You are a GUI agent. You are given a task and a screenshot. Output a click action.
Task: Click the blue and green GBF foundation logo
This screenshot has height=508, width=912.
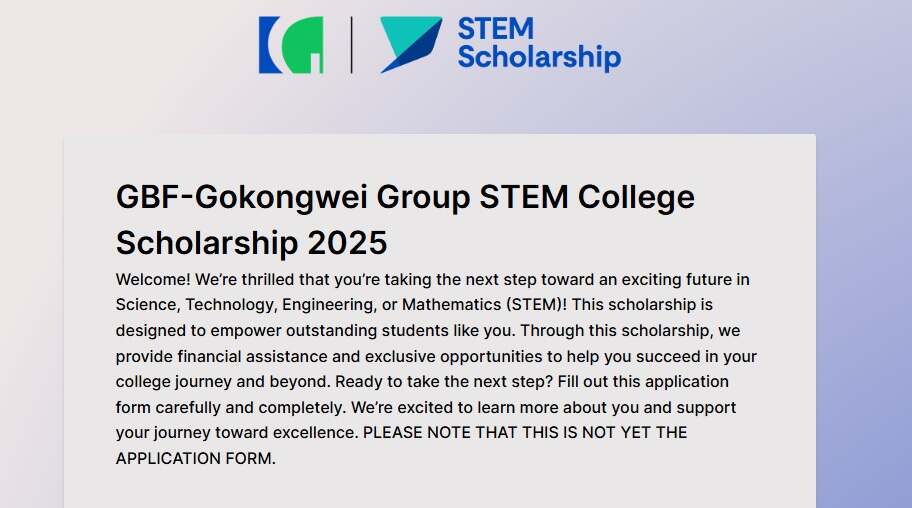(291, 45)
